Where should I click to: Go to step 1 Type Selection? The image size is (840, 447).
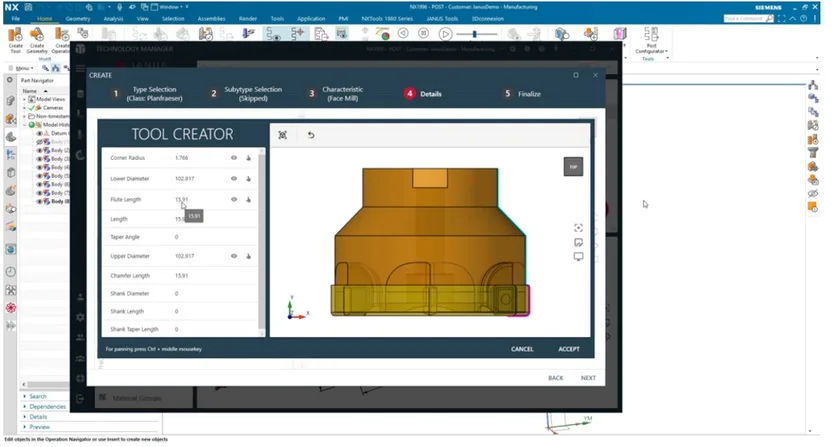147,94
